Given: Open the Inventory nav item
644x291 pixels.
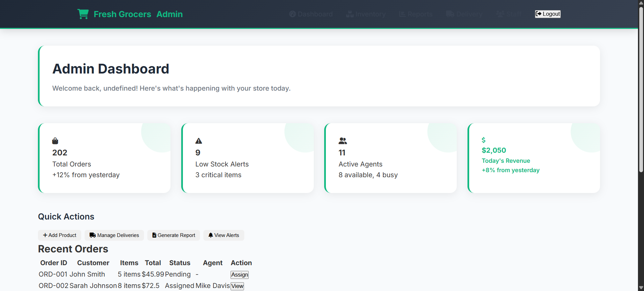Looking at the screenshot, I should (366, 14).
